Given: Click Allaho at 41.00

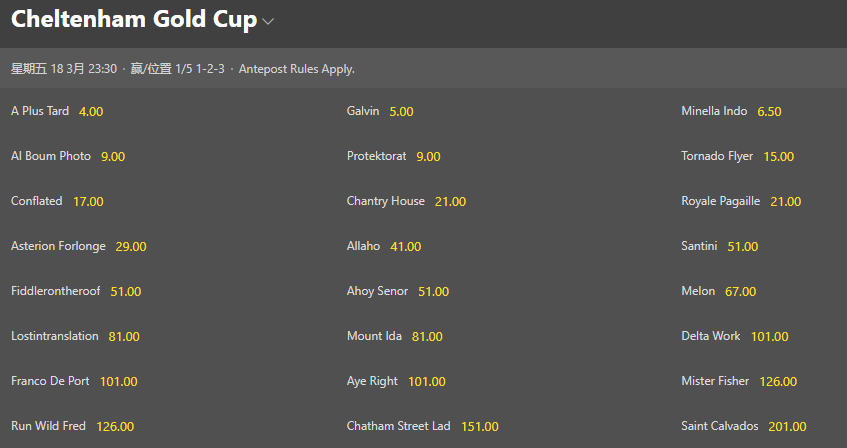Looking at the screenshot, I should pyautogui.click(x=405, y=246).
